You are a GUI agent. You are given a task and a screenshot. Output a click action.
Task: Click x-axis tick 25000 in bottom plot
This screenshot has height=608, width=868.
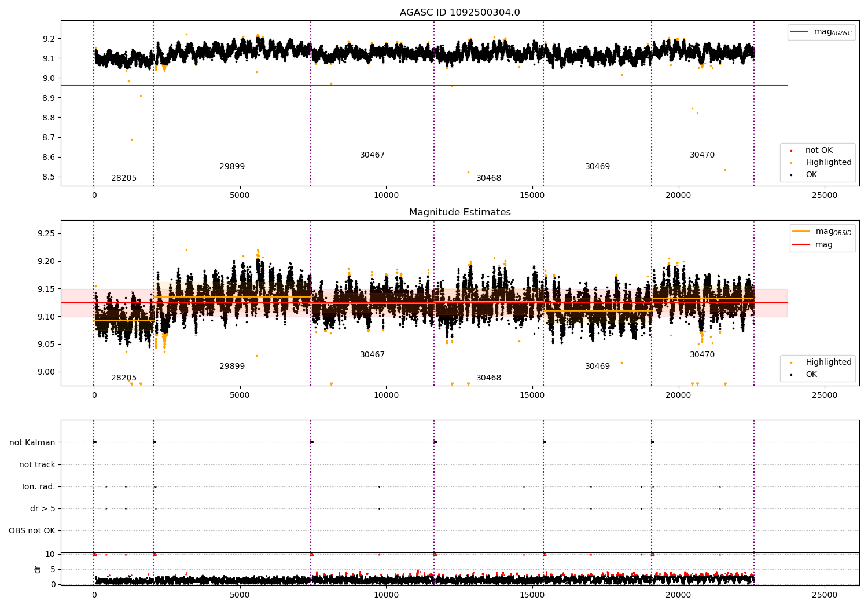click(825, 594)
